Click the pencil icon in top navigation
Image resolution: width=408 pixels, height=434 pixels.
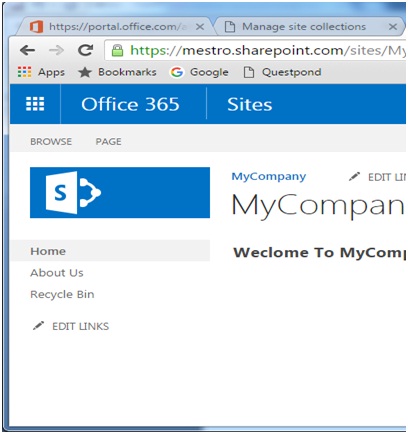pos(354,176)
